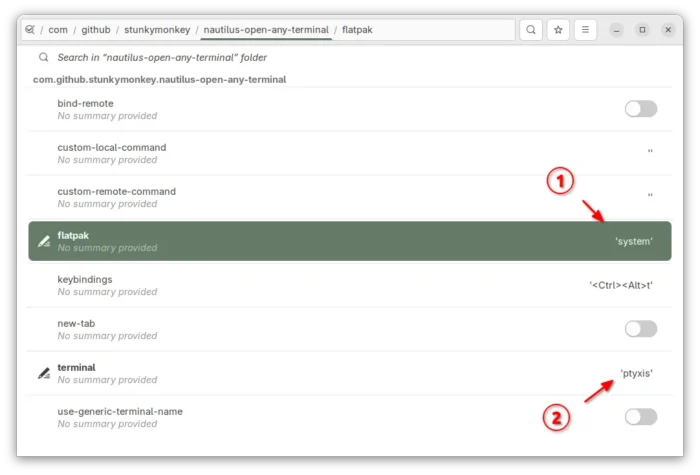This screenshot has width=700, height=475.
Task: Toggle the bind-remote switch
Action: [640, 109]
